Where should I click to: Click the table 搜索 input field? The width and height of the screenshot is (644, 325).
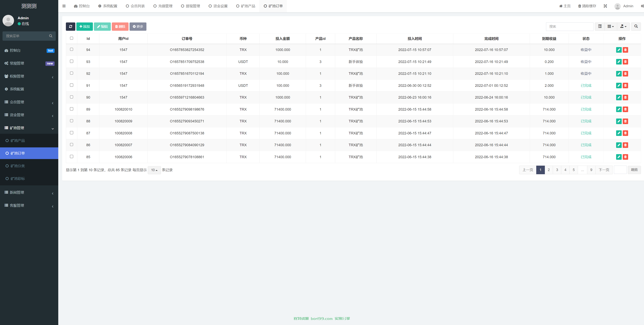570,27
